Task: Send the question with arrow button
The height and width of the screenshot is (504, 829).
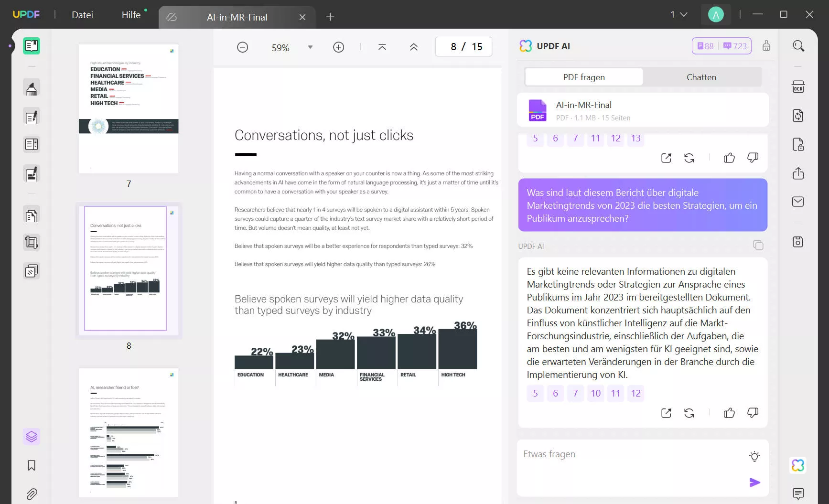Action: [x=754, y=483]
